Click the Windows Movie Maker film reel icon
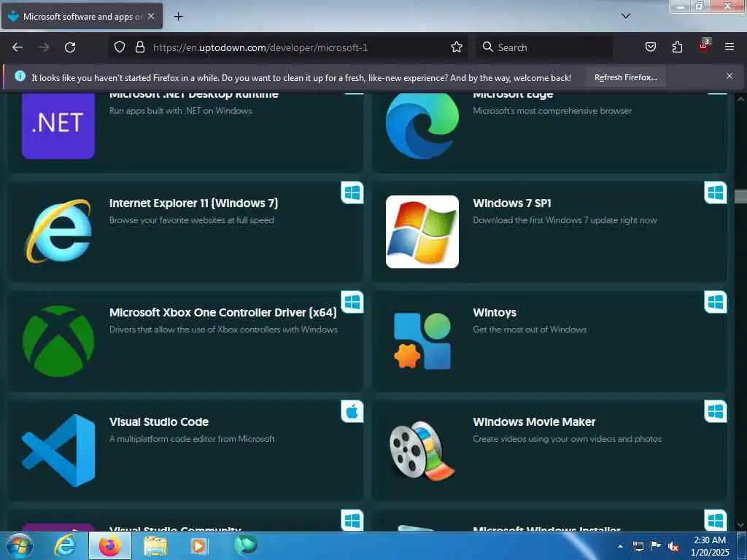The height and width of the screenshot is (560, 747). (x=422, y=451)
